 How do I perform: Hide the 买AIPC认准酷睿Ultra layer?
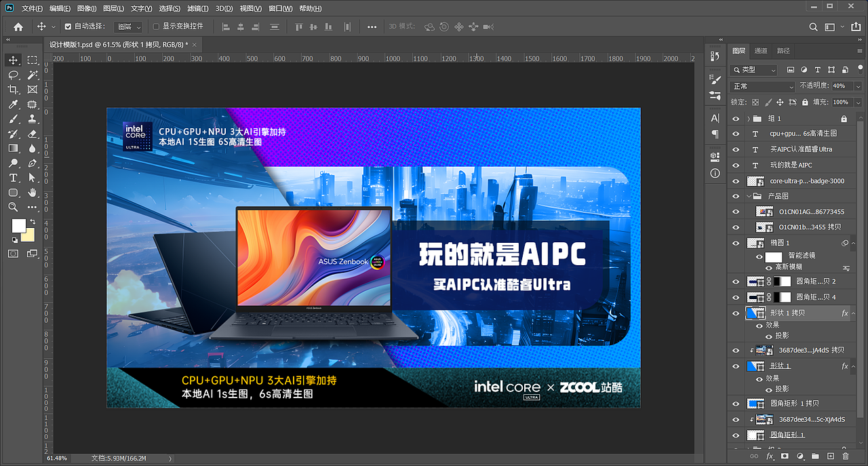point(736,149)
